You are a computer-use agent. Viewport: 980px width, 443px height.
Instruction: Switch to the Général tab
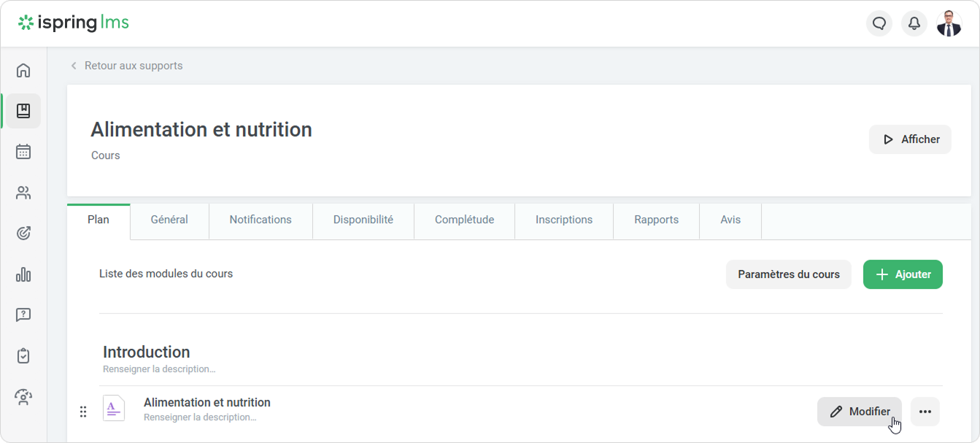(169, 220)
